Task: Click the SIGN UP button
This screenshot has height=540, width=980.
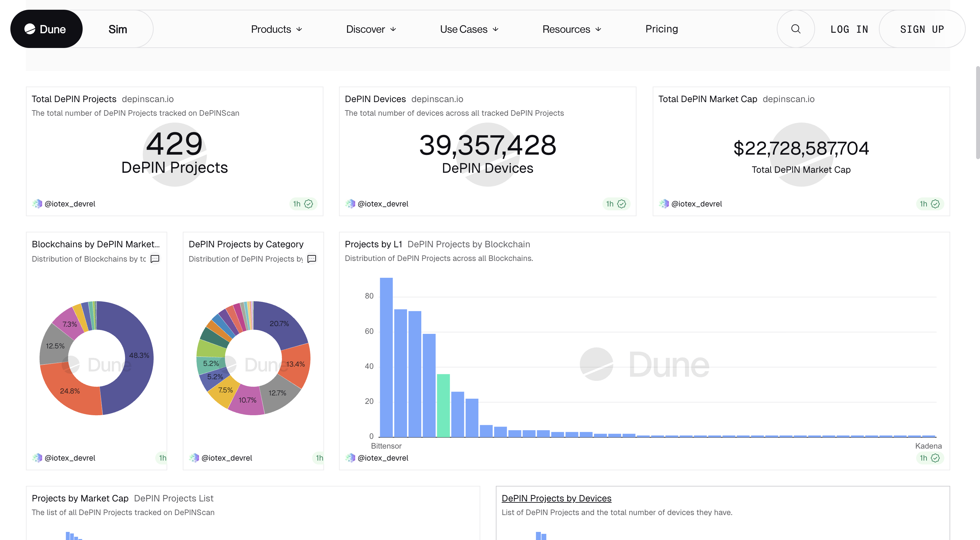Action: tap(922, 29)
